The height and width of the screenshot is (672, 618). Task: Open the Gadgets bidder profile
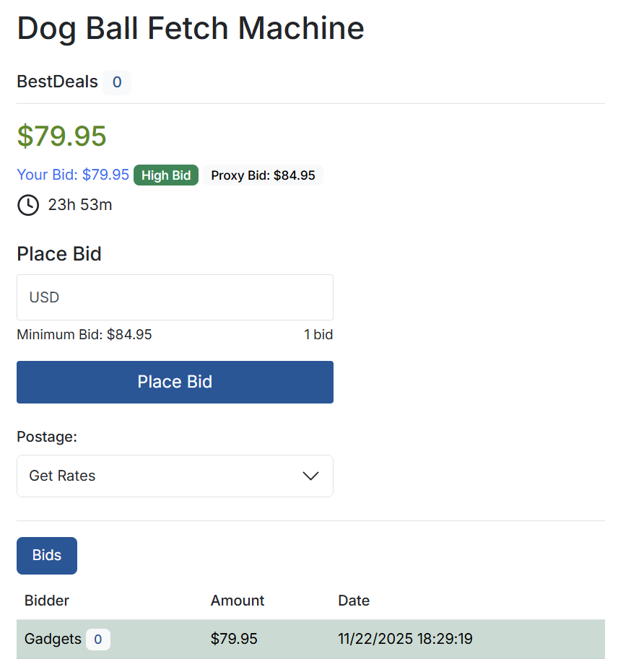coord(53,639)
